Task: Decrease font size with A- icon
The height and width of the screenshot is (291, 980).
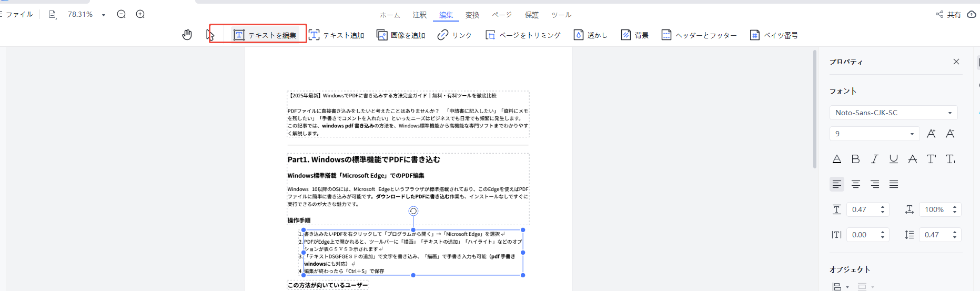Action: (x=950, y=134)
